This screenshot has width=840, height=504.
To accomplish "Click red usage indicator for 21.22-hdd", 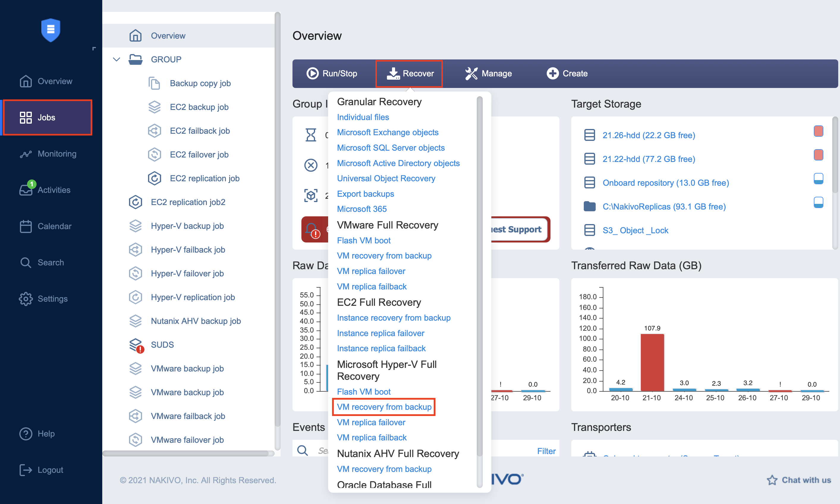I will pyautogui.click(x=818, y=155).
